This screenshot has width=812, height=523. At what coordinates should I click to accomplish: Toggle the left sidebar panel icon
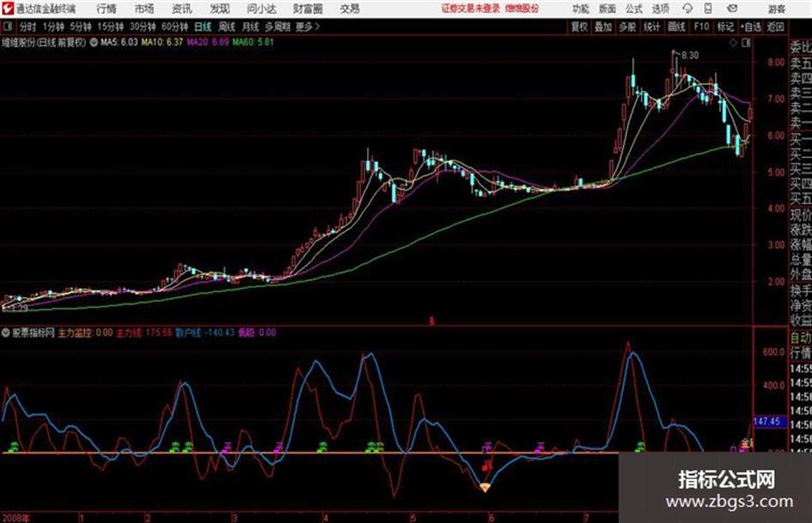point(7,27)
